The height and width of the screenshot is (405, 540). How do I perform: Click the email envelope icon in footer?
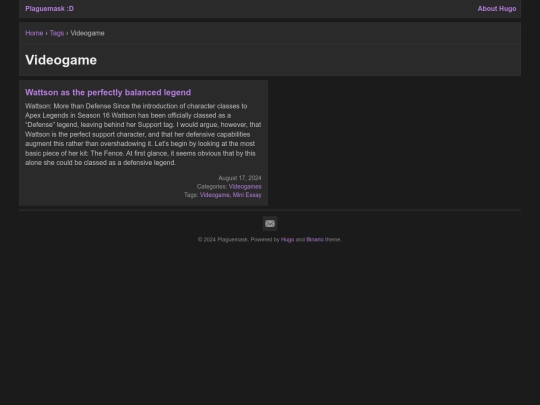(270, 224)
